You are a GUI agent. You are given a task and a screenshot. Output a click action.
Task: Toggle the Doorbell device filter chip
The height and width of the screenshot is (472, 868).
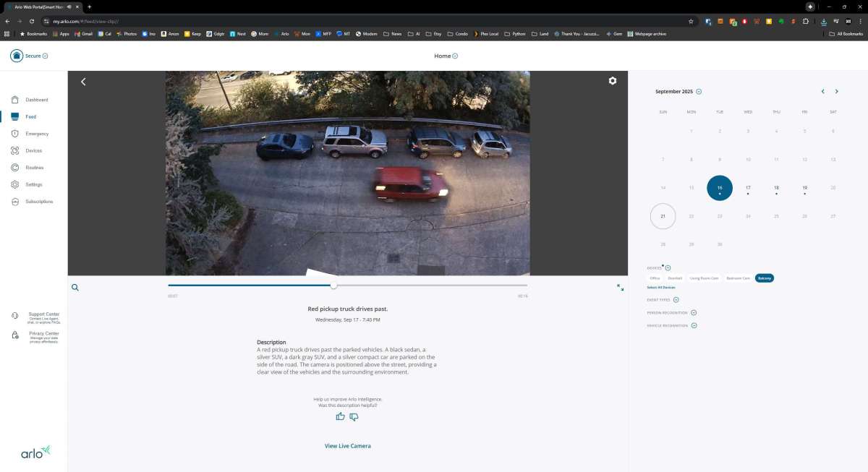[675, 278]
